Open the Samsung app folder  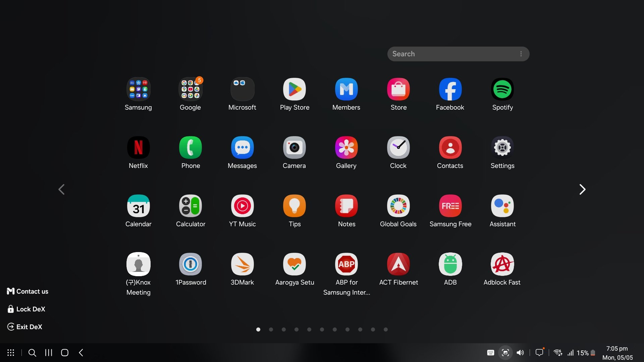click(138, 89)
